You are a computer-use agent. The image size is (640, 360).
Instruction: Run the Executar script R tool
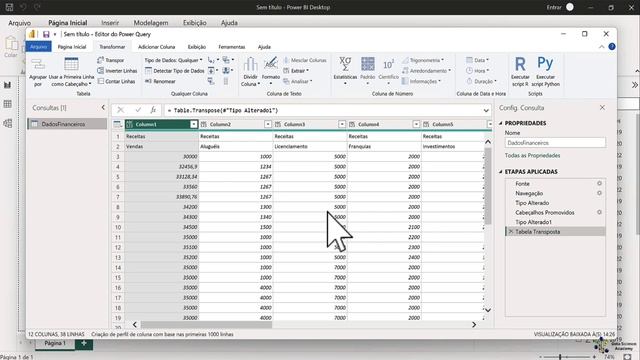click(520, 71)
